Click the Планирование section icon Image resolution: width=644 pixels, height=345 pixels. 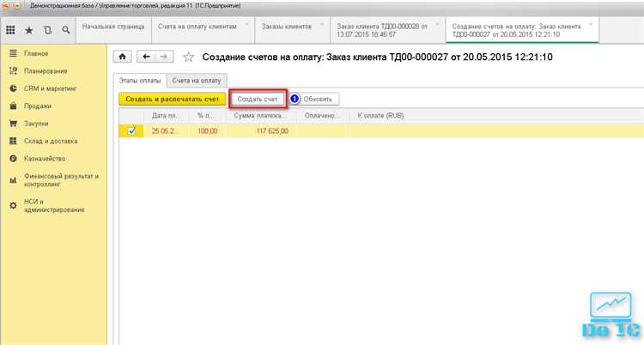[13, 71]
